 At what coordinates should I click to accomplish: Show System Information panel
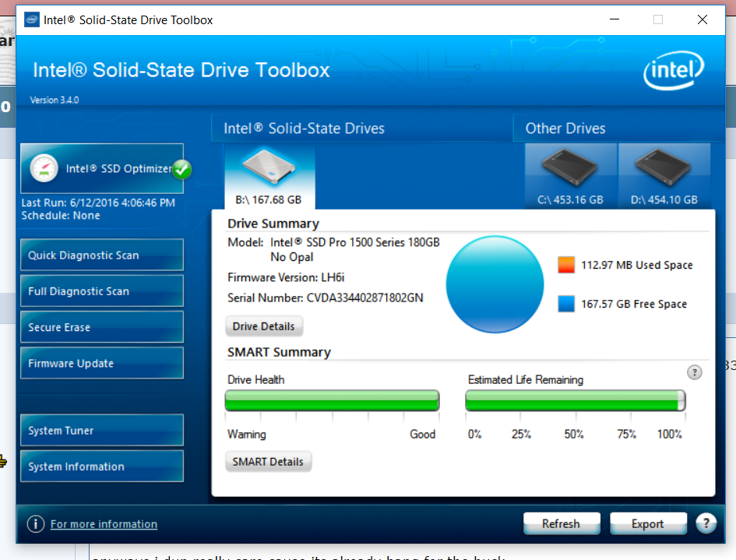pos(101,467)
